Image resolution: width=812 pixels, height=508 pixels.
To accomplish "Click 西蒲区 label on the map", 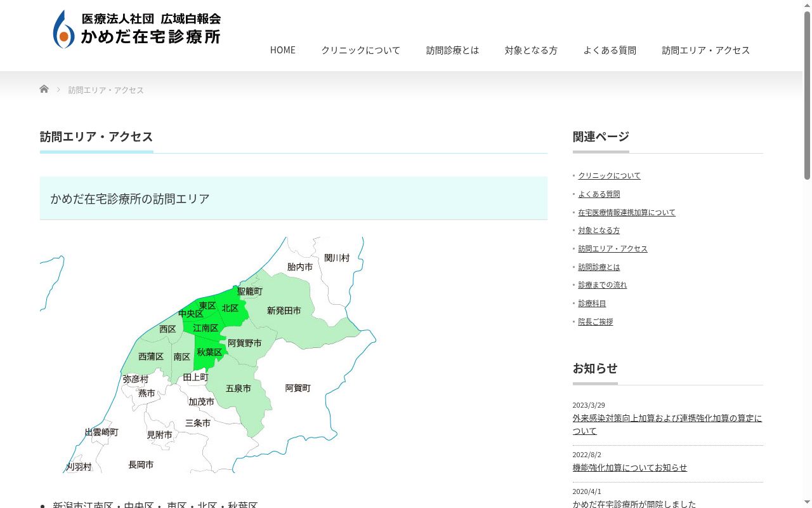I will 151,357.
